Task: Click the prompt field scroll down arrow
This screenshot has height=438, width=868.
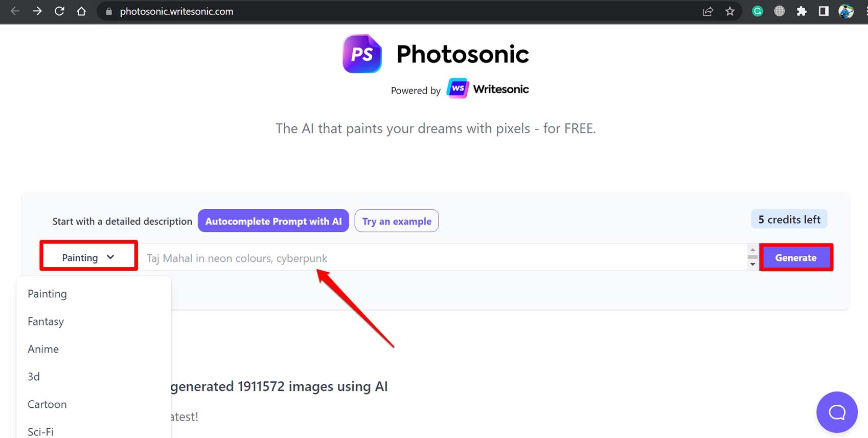Action: click(x=752, y=265)
